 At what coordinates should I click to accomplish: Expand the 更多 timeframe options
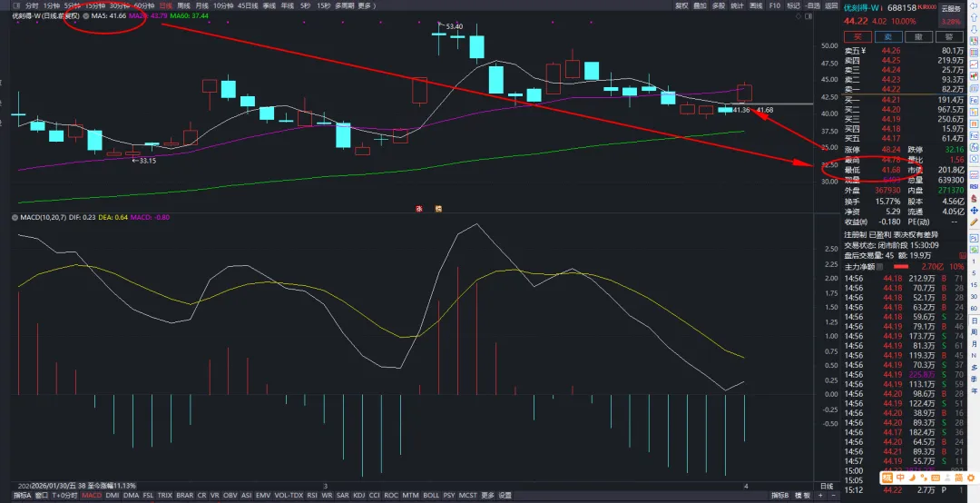point(367,5)
